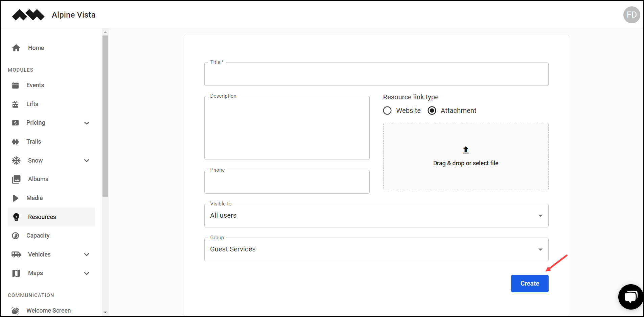Open the Media module

[x=51, y=198]
